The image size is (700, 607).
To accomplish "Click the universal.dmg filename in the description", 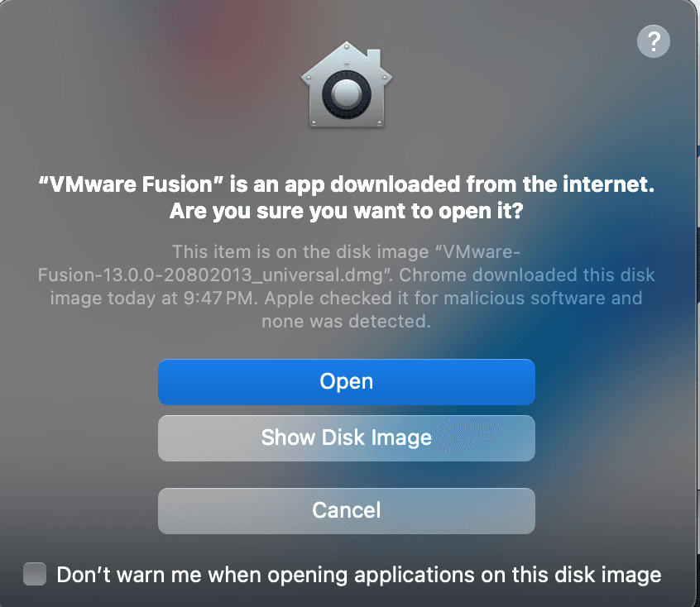I will pos(210,275).
